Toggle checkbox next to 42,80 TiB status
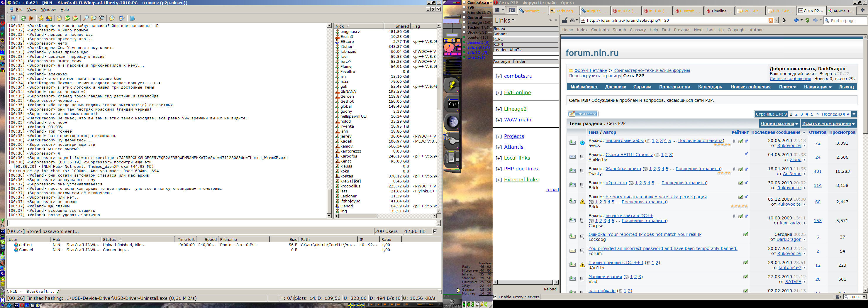The image size is (868, 308). (x=435, y=231)
